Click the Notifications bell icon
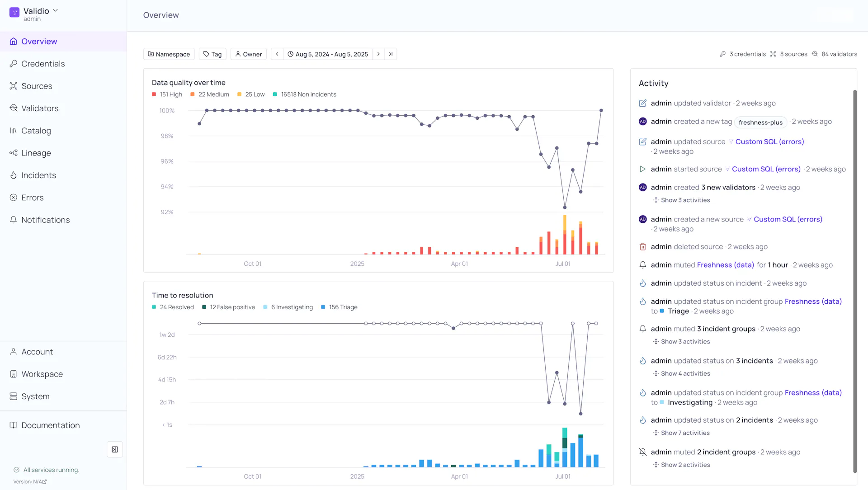Image resolution: width=868 pixels, height=490 pixels. (x=14, y=220)
